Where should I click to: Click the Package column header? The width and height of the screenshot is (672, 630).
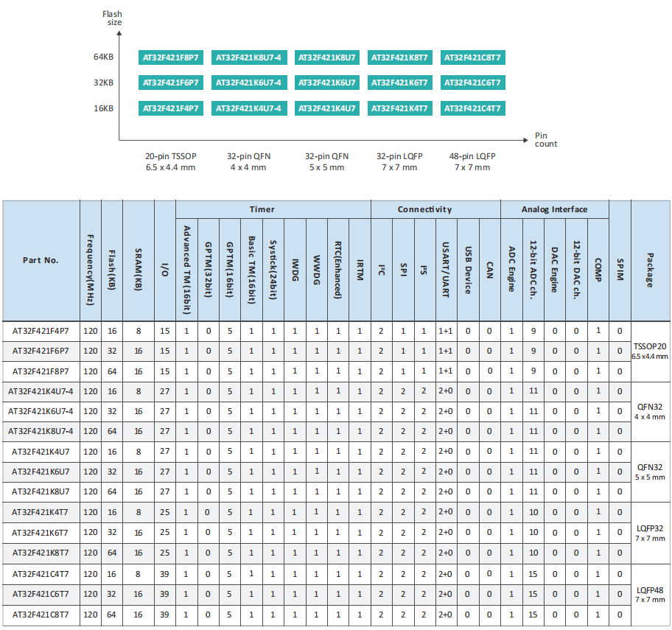pos(650,260)
